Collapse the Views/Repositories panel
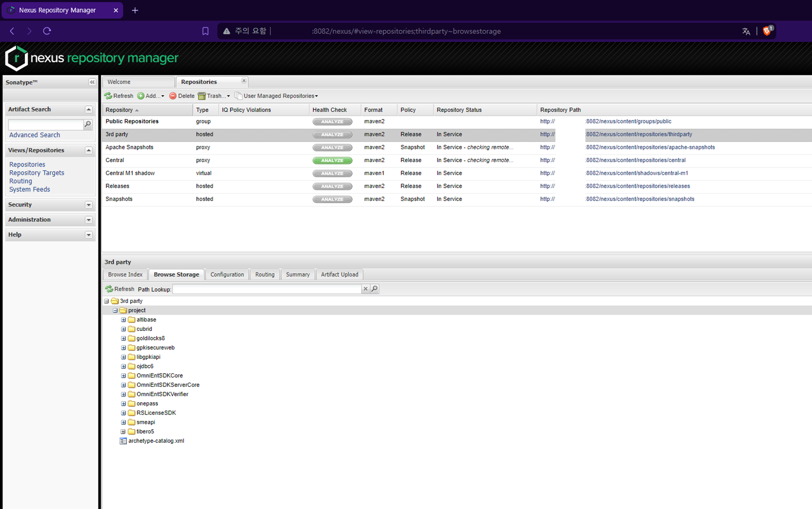This screenshot has height=509, width=812. (x=89, y=150)
